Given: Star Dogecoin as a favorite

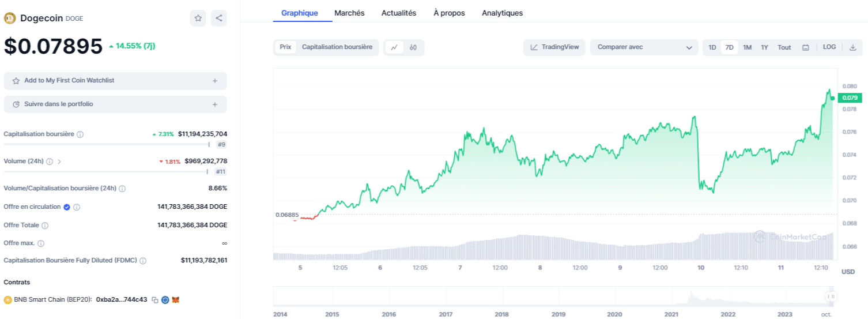Looking at the screenshot, I should pyautogui.click(x=198, y=18).
